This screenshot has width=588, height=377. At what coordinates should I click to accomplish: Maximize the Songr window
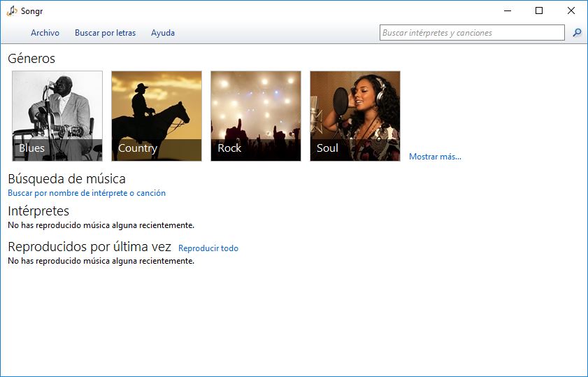tap(539, 11)
